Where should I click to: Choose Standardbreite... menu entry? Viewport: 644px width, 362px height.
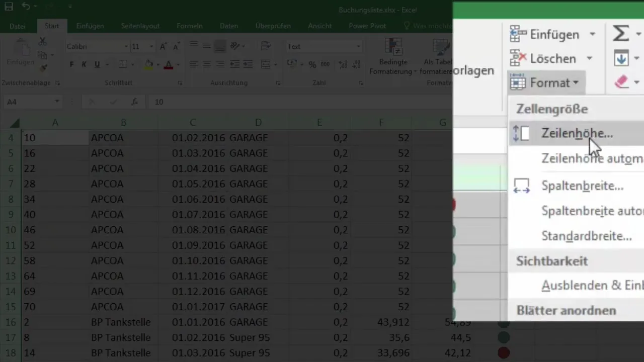pos(577,235)
